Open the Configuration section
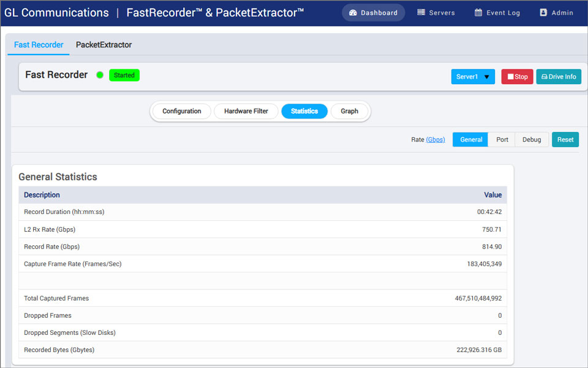The image size is (588, 368). click(x=182, y=111)
